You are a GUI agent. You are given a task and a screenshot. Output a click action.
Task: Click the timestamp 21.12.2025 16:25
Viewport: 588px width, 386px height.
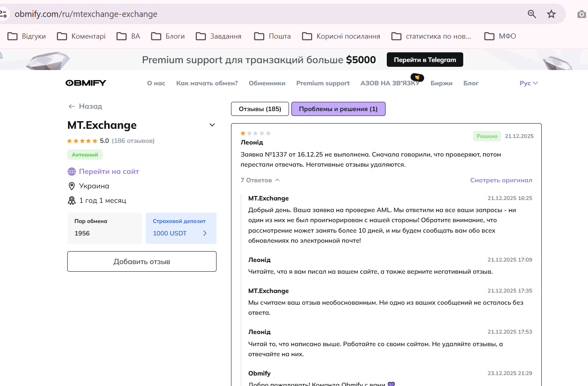510,198
